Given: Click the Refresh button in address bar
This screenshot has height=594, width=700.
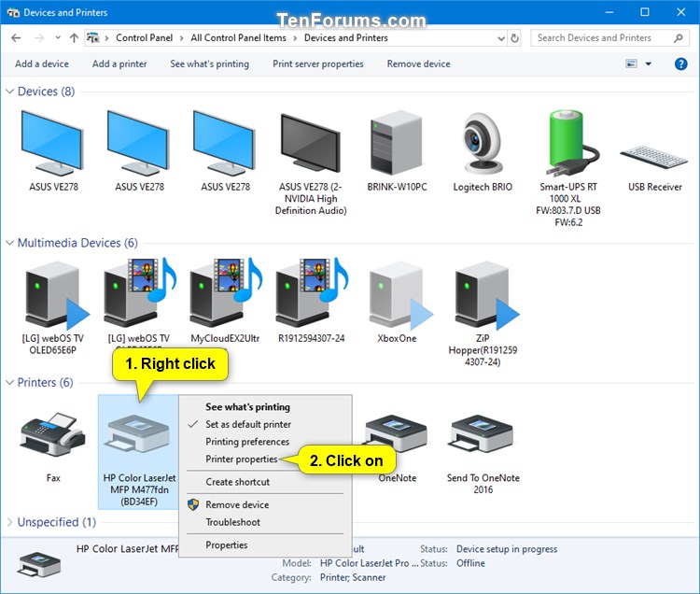Looking at the screenshot, I should [514, 38].
